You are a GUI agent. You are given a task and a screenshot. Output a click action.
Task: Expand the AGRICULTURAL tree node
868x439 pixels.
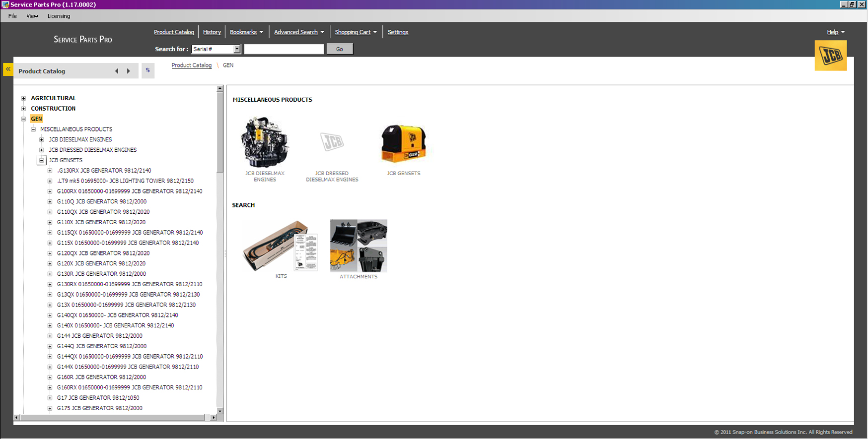pyautogui.click(x=23, y=98)
